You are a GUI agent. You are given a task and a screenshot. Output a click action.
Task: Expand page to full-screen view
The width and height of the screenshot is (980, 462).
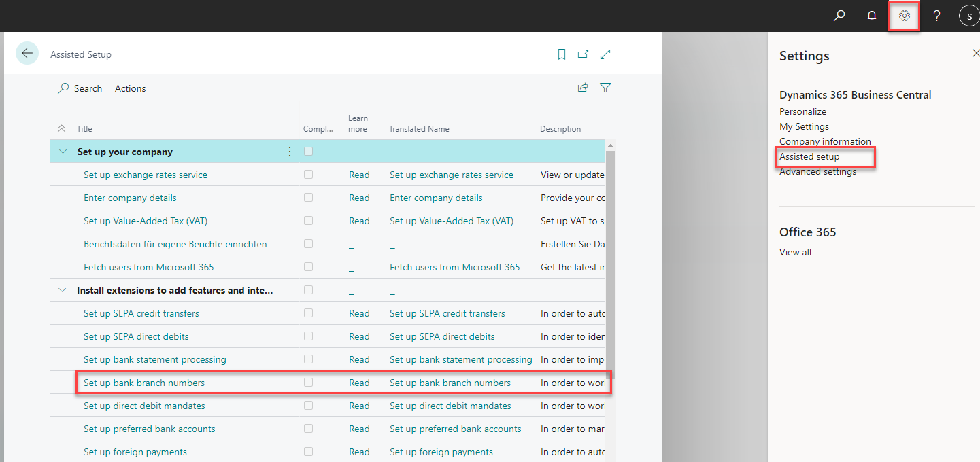(x=605, y=54)
